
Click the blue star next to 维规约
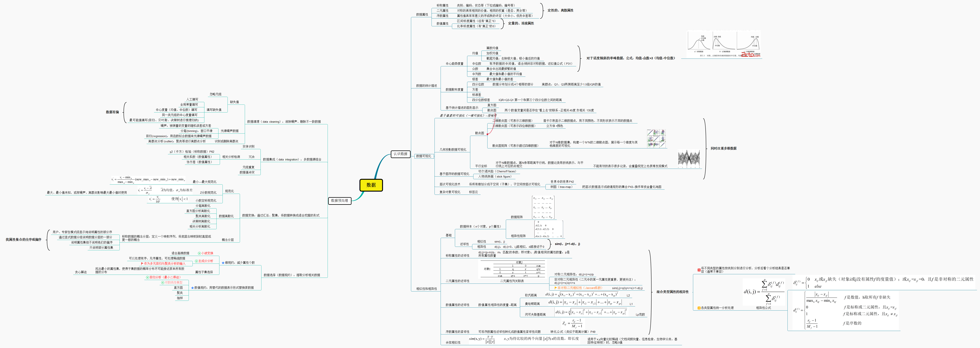coord(223,263)
